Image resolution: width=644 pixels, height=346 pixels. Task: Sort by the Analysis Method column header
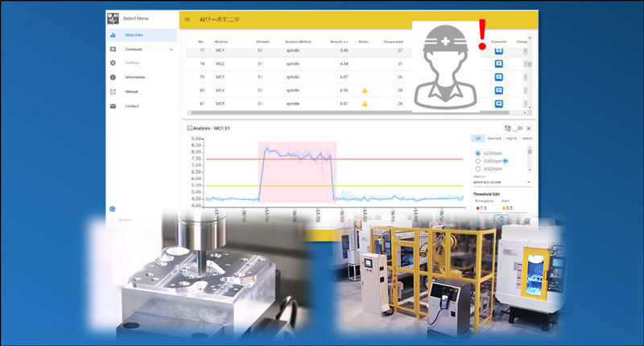(x=298, y=42)
